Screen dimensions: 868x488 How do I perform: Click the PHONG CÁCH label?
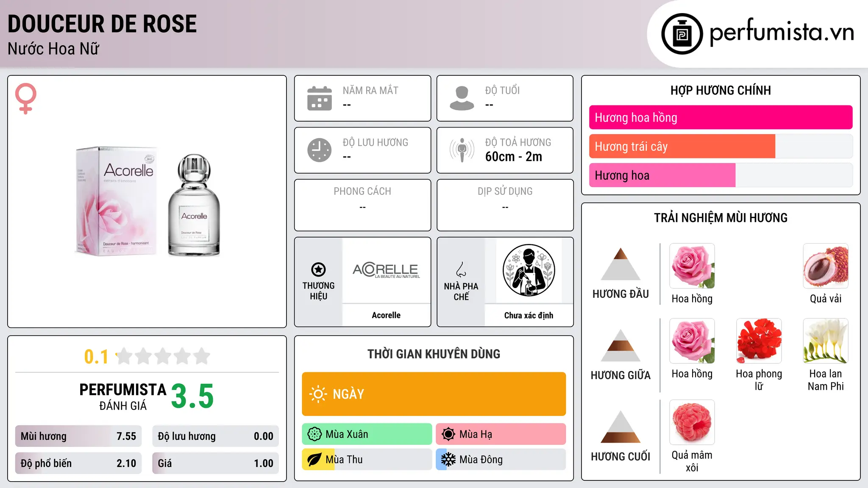(x=362, y=191)
